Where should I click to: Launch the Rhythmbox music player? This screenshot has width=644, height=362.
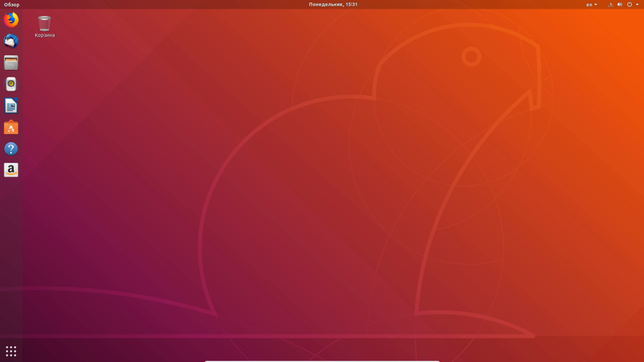coord(9,84)
